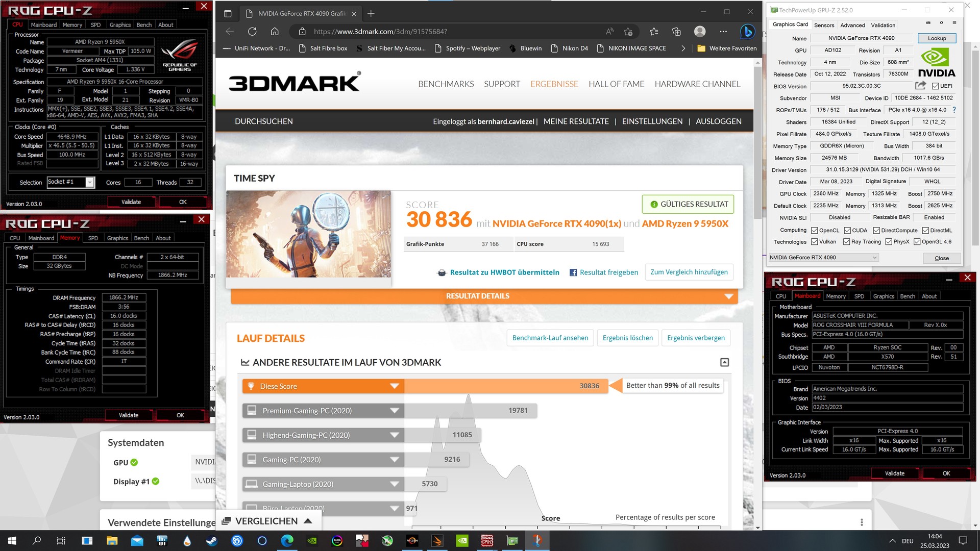Image resolution: width=980 pixels, height=551 pixels.
Task: Open the GPU selection dropdown in GPU-Z
Action: [824, 258]
